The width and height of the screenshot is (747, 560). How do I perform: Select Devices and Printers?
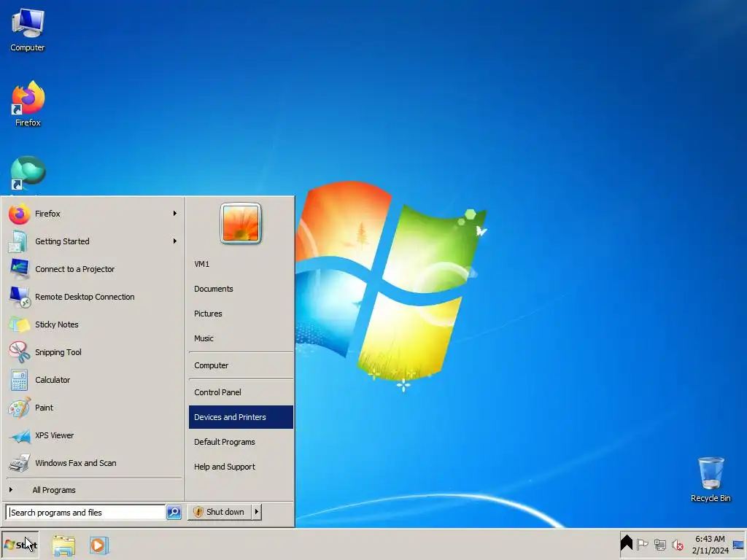241,417
